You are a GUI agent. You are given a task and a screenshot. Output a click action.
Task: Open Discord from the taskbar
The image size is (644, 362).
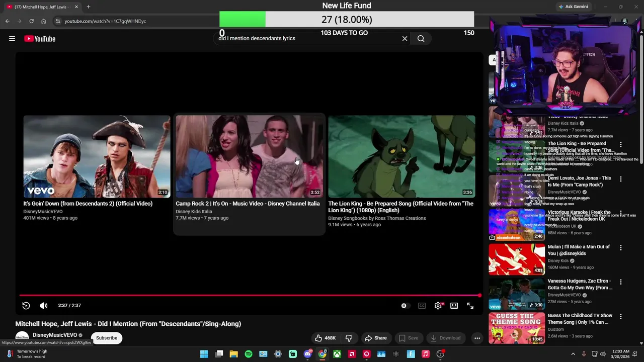tap(307, 354)
